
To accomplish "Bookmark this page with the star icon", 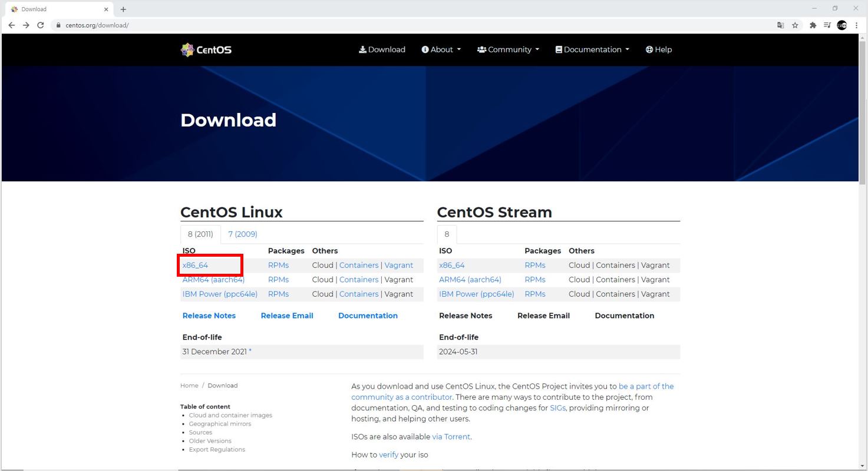I will 795,25.
